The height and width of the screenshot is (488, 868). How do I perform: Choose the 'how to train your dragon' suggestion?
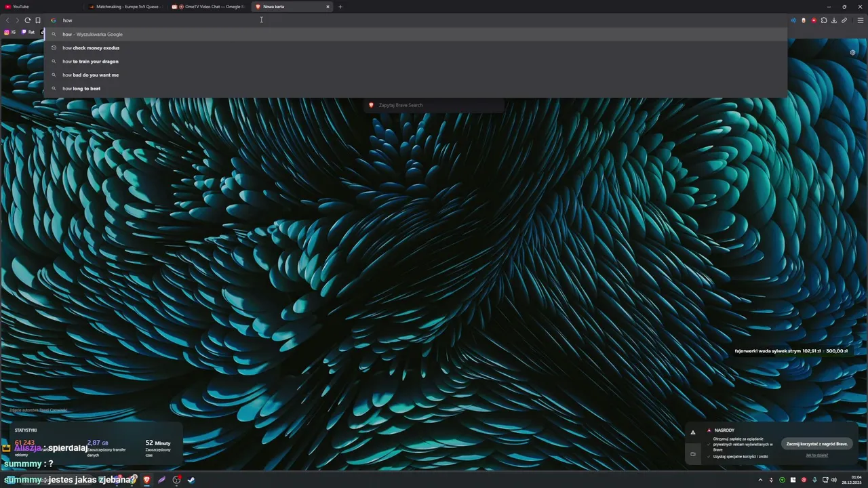tap(415, 61)
